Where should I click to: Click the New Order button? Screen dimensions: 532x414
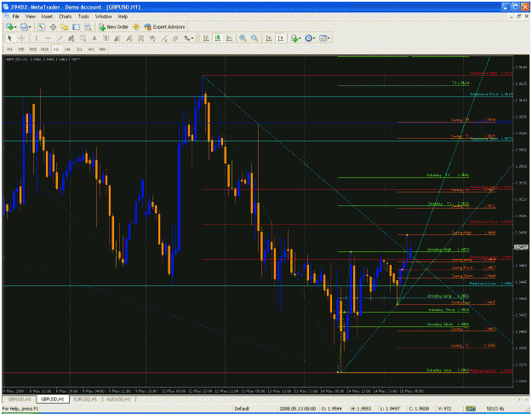click(x=113, y=26)
